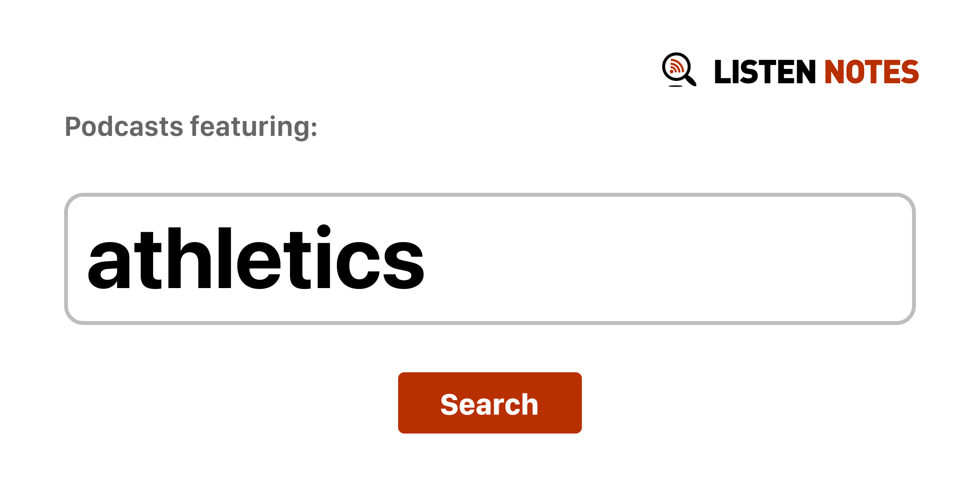
Task: Click the red NOTES wordmark
Action: click(x=871, y=72)
